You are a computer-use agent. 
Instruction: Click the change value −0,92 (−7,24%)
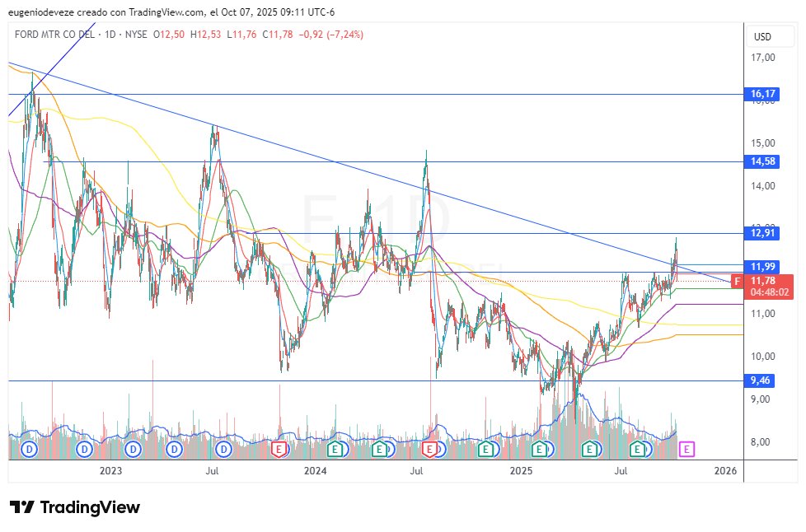[x=331, y=35]
